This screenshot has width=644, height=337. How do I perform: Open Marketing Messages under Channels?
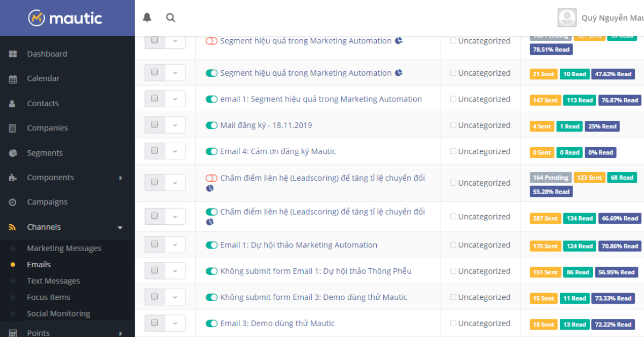(64, 248)
